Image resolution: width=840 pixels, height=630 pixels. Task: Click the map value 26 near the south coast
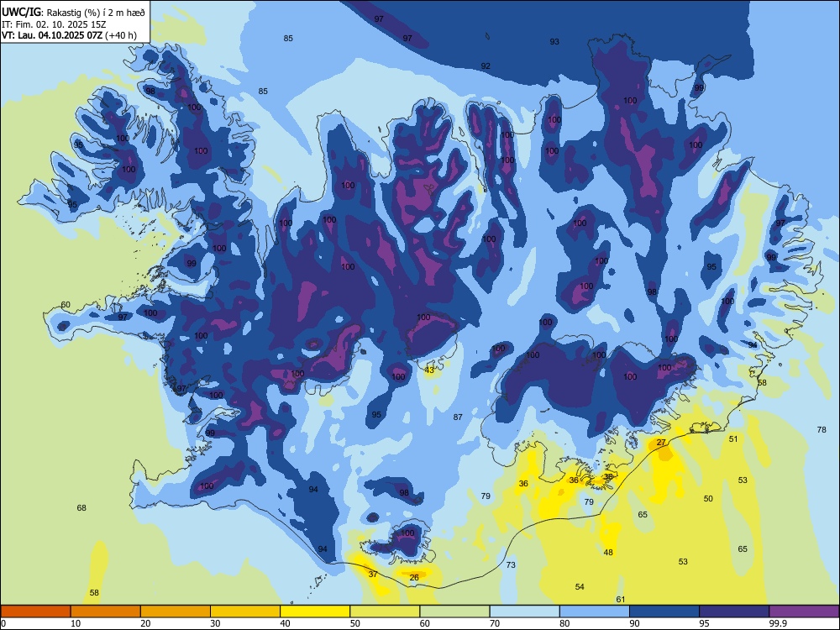coord(414,577)
